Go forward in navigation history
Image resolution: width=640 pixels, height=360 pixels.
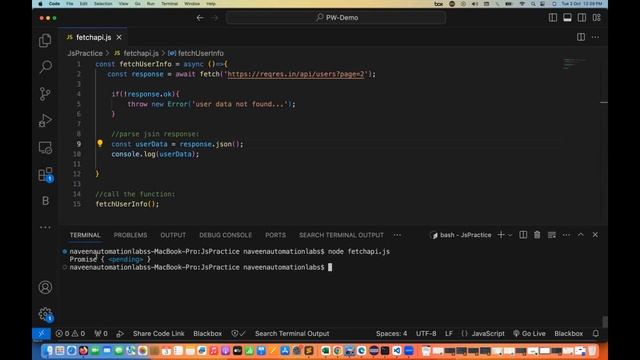tap(215, 18)
